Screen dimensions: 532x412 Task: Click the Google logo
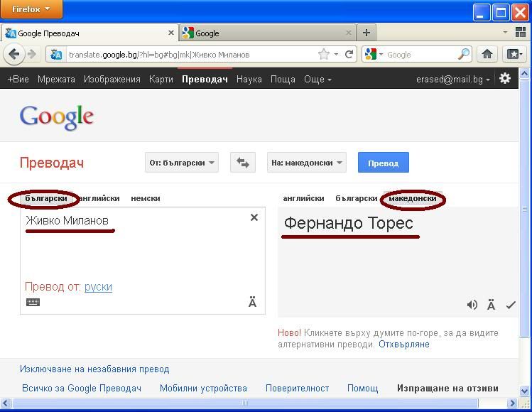pyautogui.click(x=57, y=116)
